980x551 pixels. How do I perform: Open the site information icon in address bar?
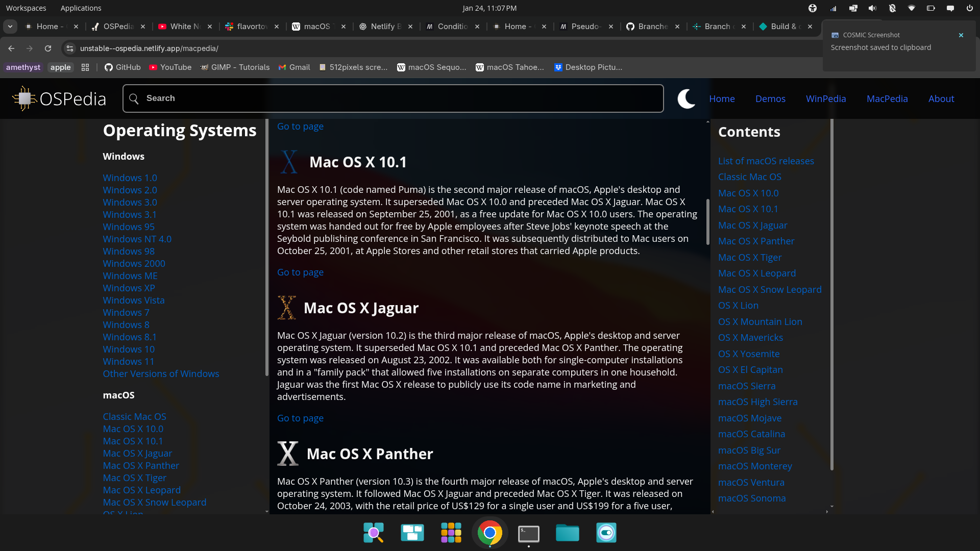[70, 48]
